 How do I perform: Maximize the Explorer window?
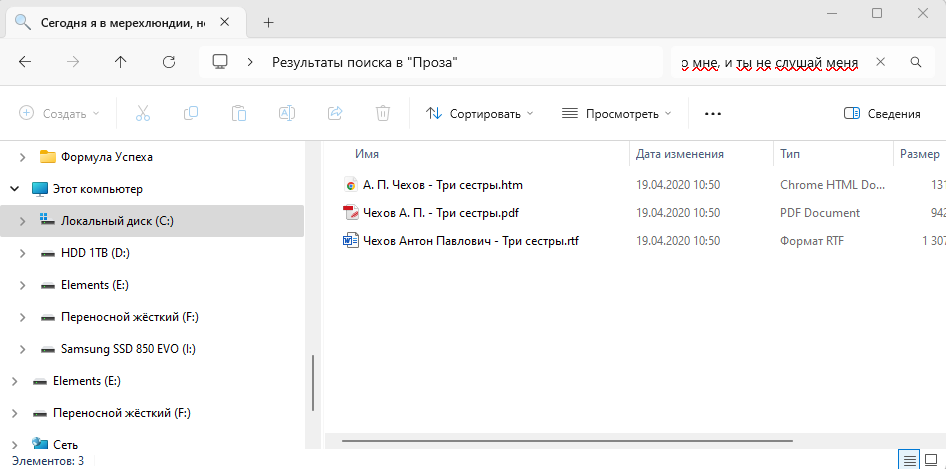(877, 13)
